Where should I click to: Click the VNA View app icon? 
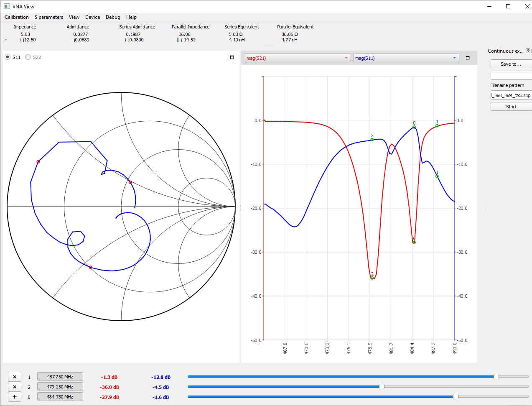(7, 6)
